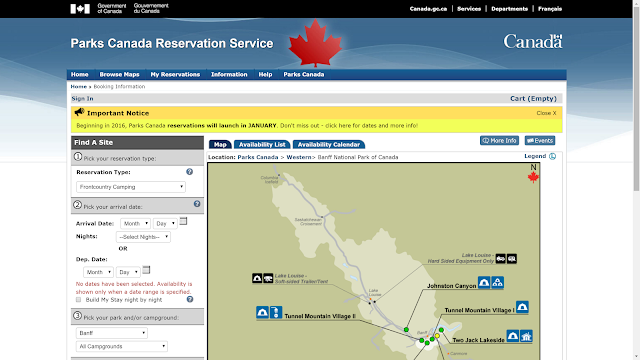Screen dimensions: 640x360
Task: Open the Frontcountry Camping reservation type dropdown
Action: [x=131, y=187]
